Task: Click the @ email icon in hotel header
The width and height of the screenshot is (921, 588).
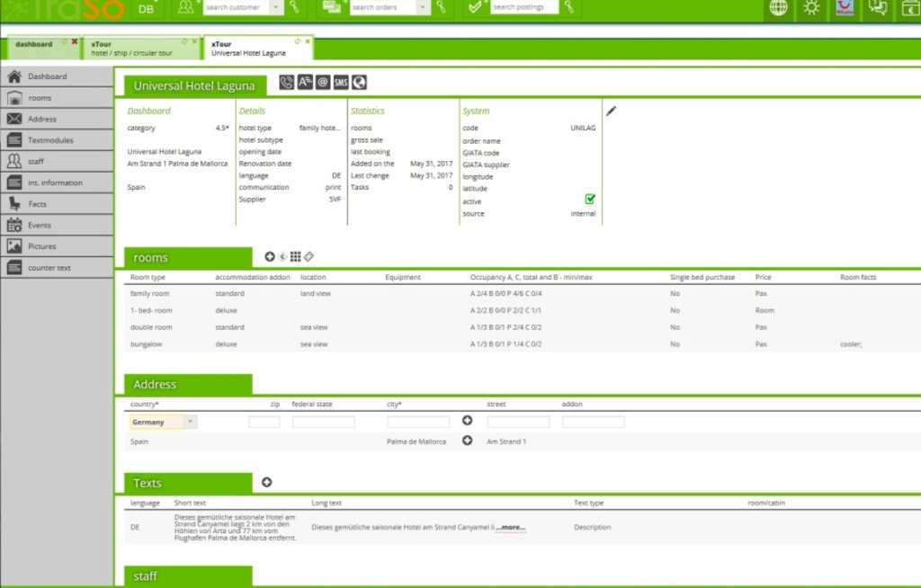Action: [323, 83]
